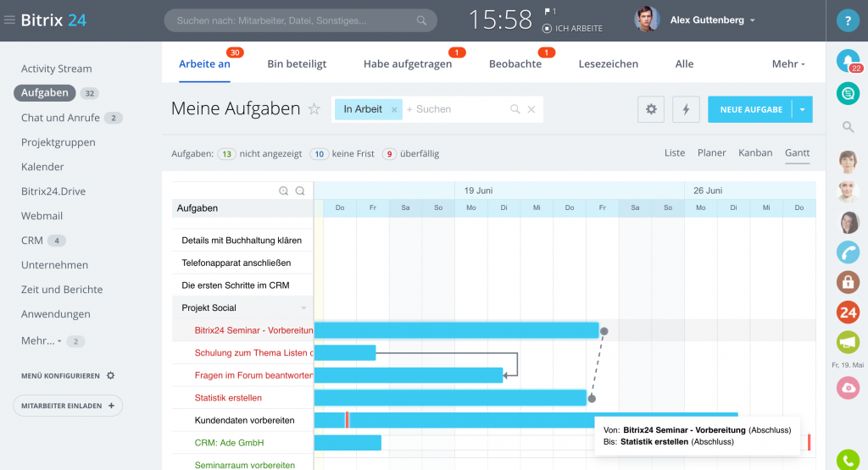Click the lightning bolt automation button
Screen dimensions: 868x470
[x=686, y=109]
